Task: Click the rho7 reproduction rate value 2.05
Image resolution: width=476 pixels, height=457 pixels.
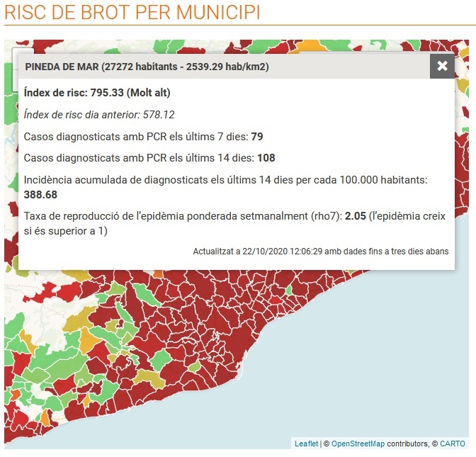Action: coord(355,216)
